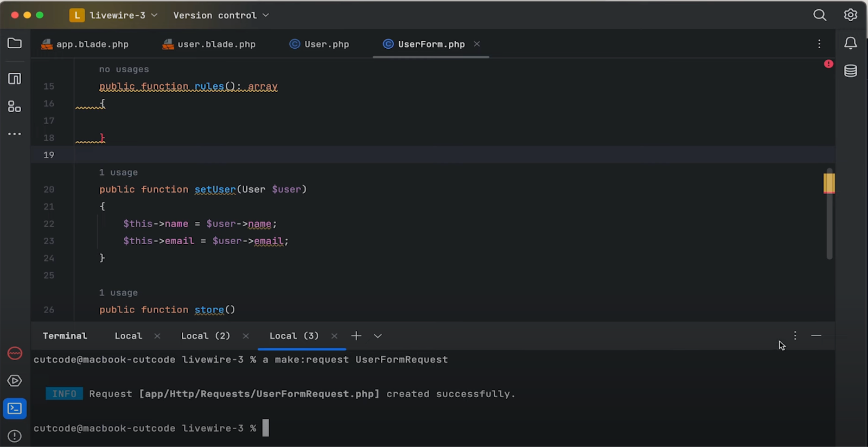The height and width of the screenshot is (447, 868).
Task: Click the 'no usages' hint above rules
Action: 124,69
